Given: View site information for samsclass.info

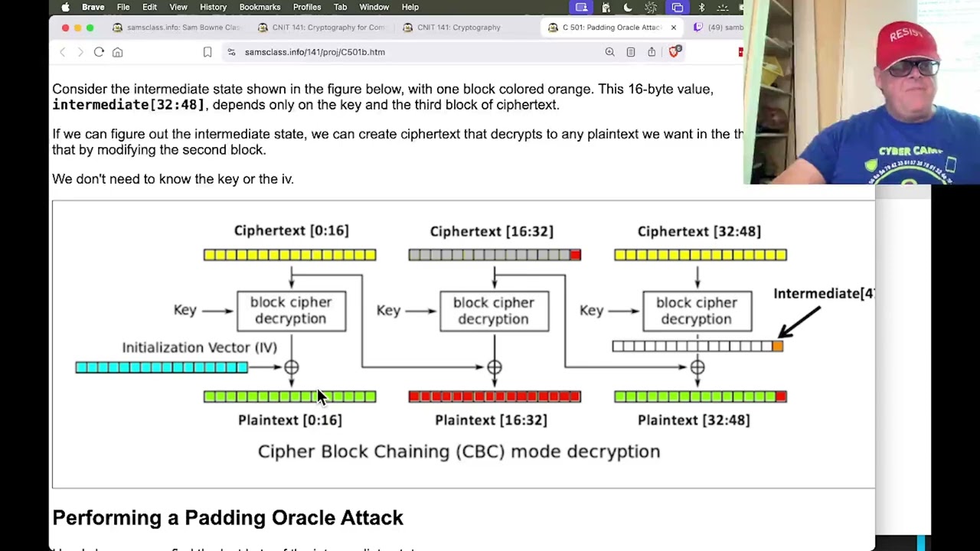Looking at the screenshot, I should (231, 52).
